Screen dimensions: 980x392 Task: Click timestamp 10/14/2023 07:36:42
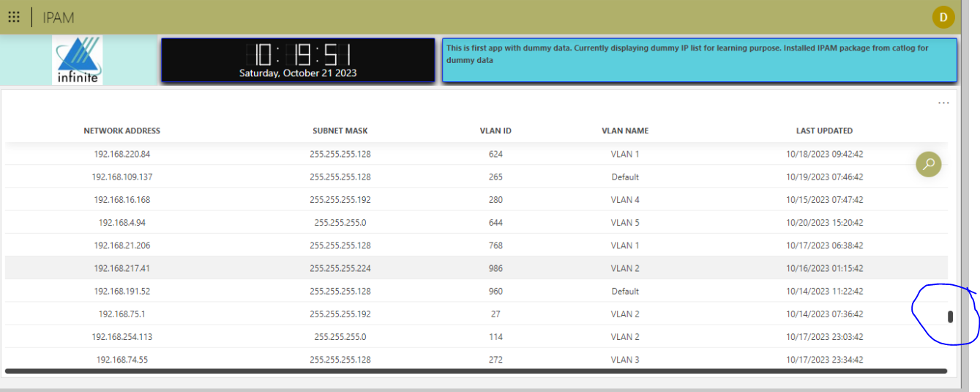pyautogui.click(x=825, y=314)
